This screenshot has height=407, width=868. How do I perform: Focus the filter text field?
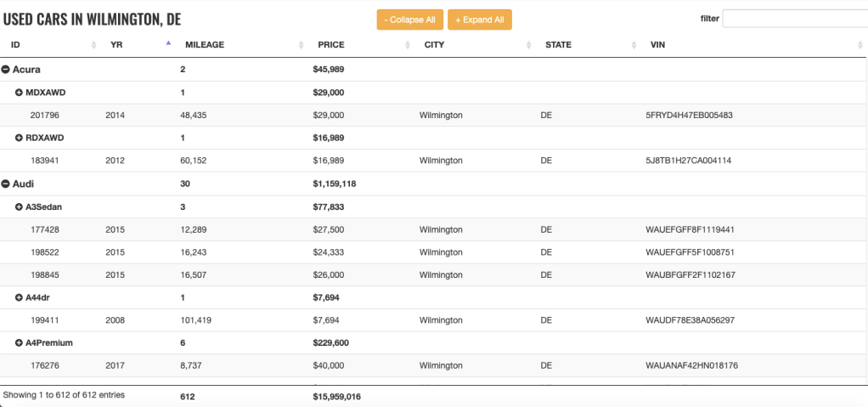click(794, 19)
